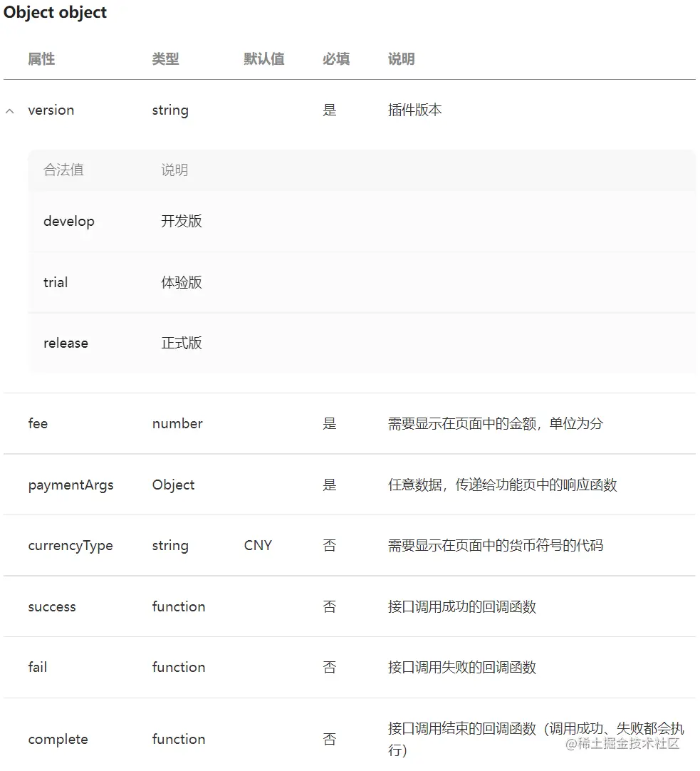Image resolution: width=700 pixels, height=771 pixels.
Task: Click 否 in the fail row
Action: 330,667
